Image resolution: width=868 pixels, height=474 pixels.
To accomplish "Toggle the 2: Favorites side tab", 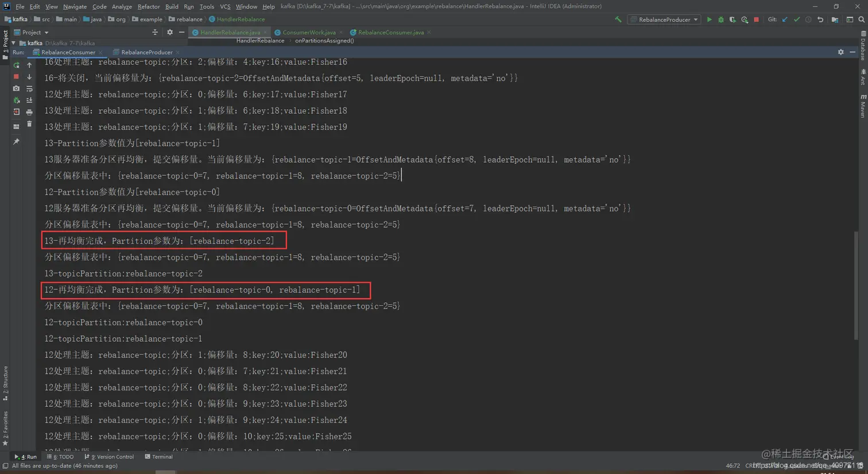I will (x=5, y=428).
